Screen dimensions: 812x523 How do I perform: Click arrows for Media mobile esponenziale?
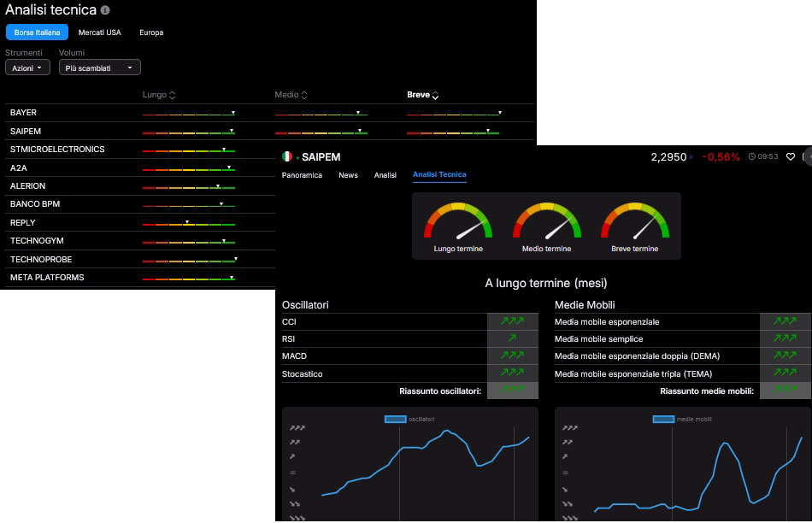click(x=785, y=321)
